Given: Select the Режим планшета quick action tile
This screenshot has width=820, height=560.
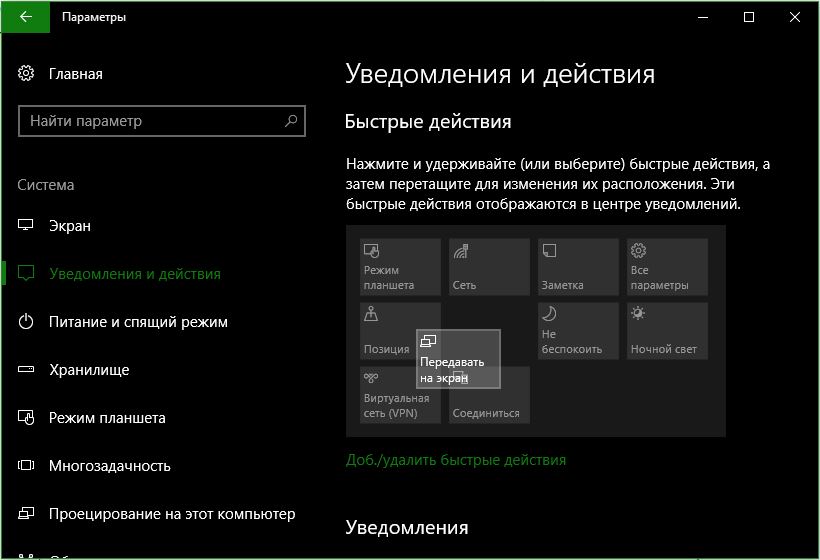Looking at the screenshot, I should coord(400,267).
